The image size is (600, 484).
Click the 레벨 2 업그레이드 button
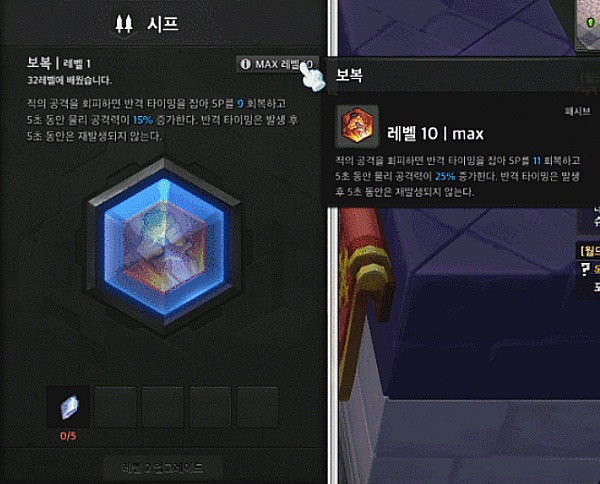(163, 468)
